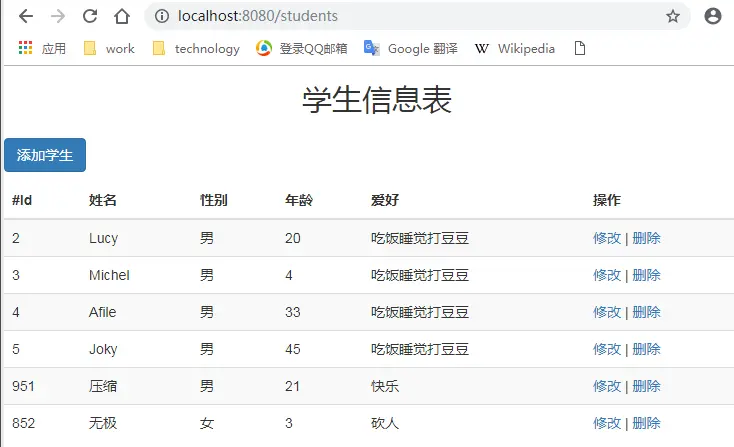This screenshot has height=447, width=734.
Task: Select the name cell Lucy
Action: pos(103,238)
